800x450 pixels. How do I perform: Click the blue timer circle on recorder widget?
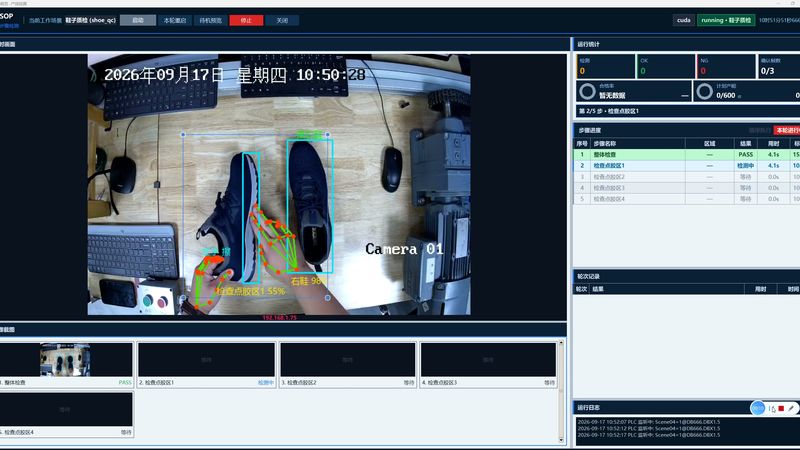coord(758,408)
